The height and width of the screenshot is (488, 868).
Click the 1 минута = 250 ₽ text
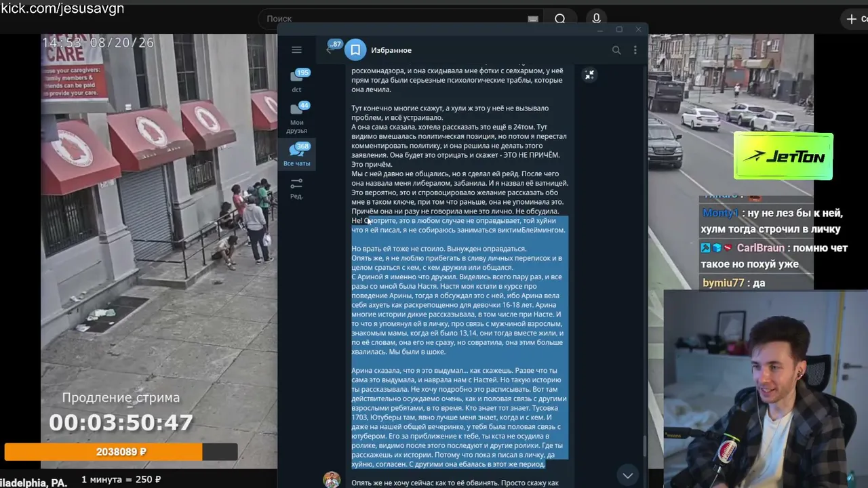(x=121, y=480)
